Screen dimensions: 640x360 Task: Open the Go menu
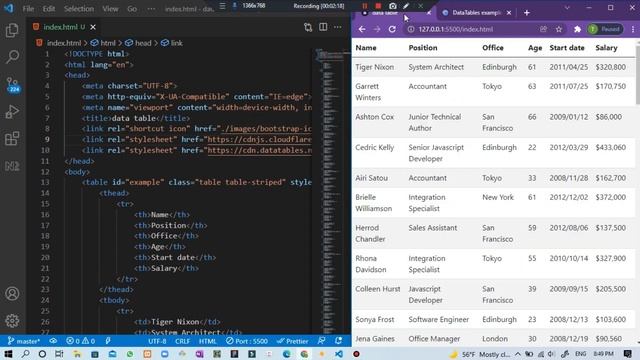[132, 9]
